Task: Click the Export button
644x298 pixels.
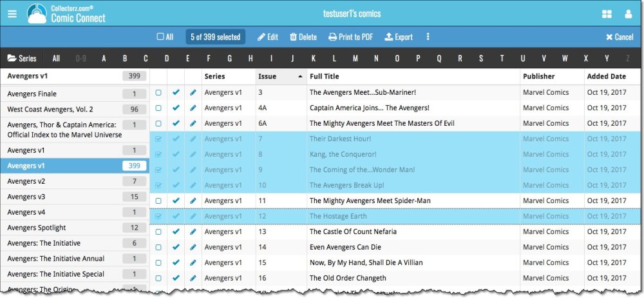Action: click(x=399, y=37)
